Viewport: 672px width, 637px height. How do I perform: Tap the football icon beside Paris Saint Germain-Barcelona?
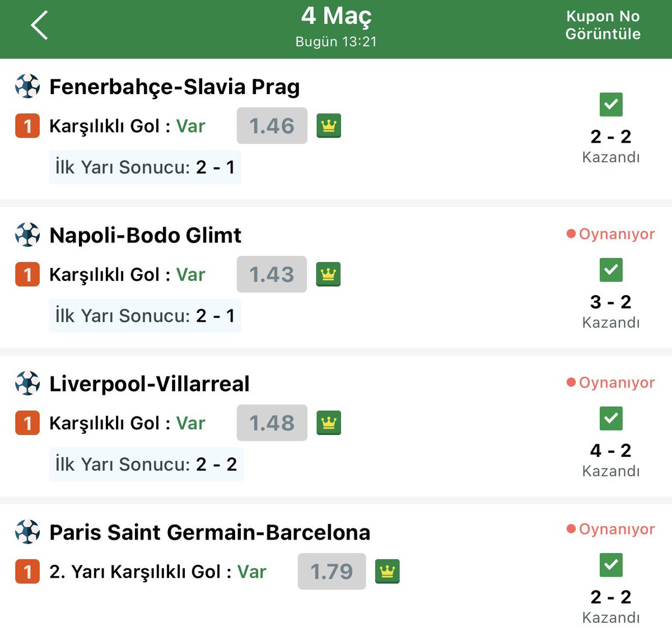pyautogui.click(x=27, y=532)
